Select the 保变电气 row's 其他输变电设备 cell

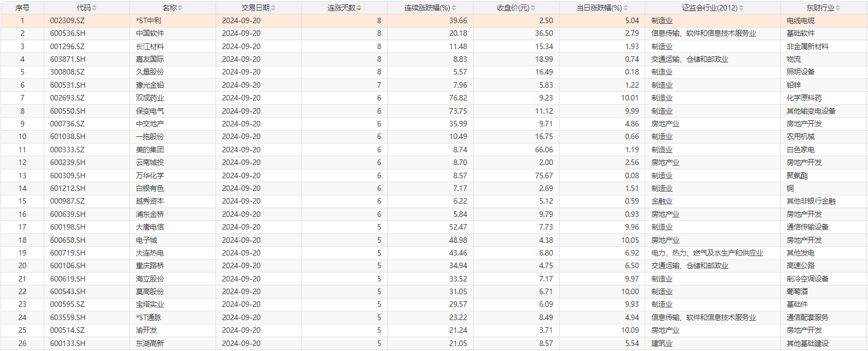click(811, 111)
